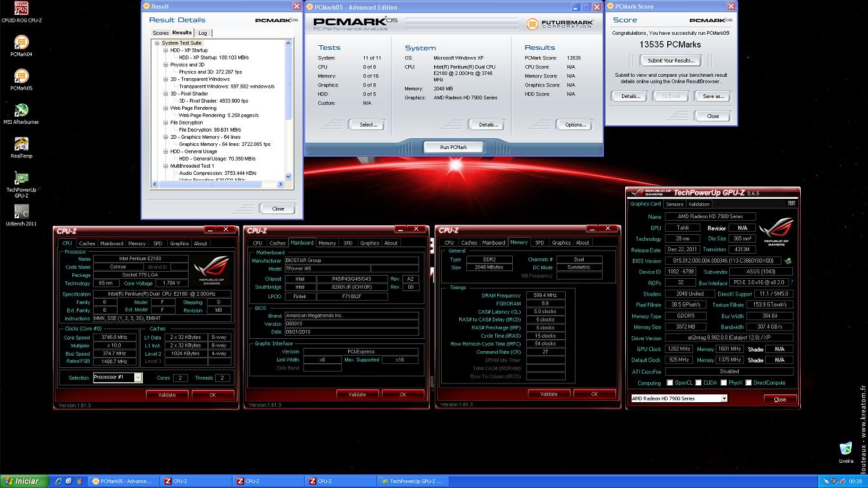Open the Lixeira recycle bin icon
Viewport: 868px width, 488px height.
[845, 452]
